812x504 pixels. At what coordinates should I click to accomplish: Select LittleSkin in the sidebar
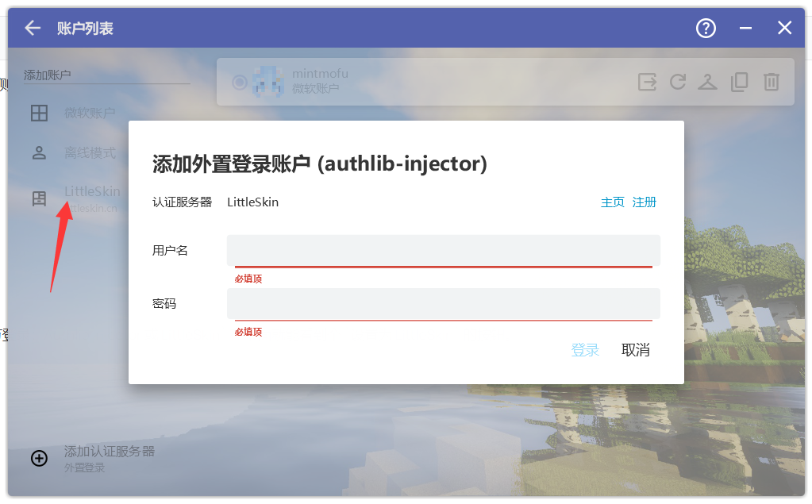pos(91,191)
